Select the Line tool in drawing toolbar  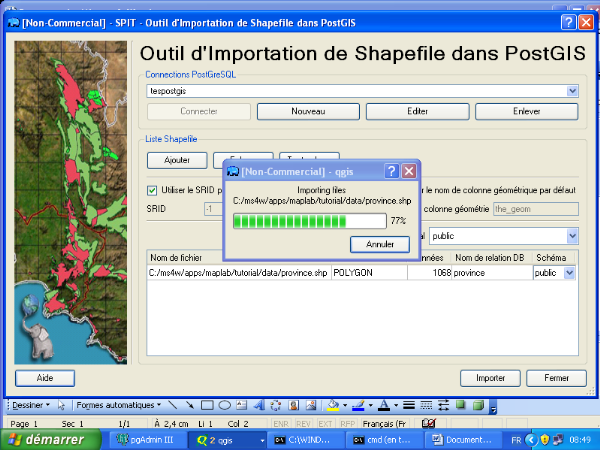[x=174, y=405]
